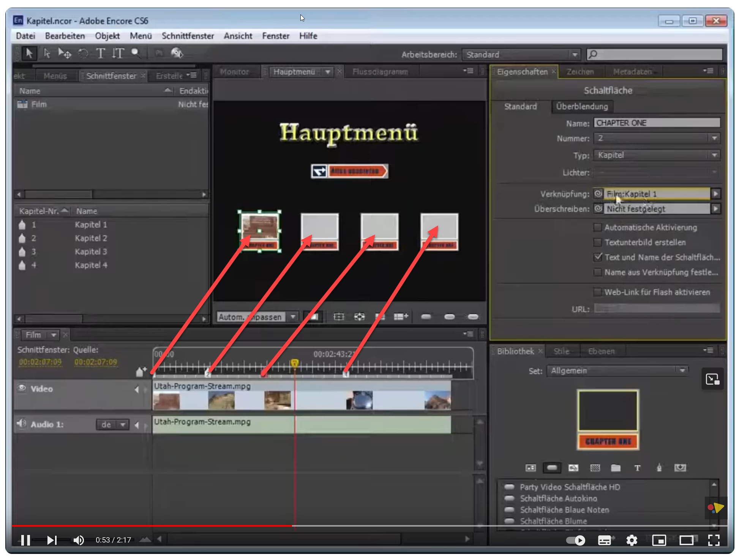The image size is (742, 560).
Task: Select Schaltfläche Autokino in library list
Action: click(558, 499)
